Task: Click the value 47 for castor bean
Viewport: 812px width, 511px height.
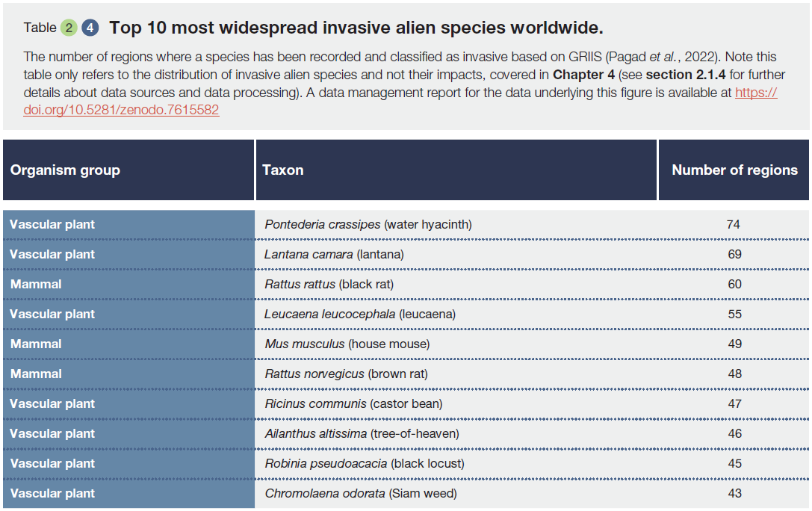Action: pyautogui.click(x=734, y=404)
